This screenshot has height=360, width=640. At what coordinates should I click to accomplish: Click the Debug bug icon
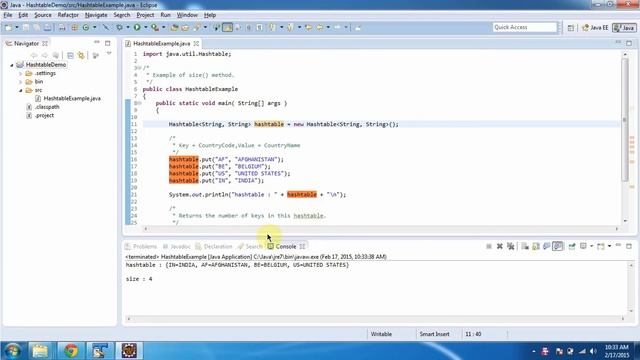119,28
